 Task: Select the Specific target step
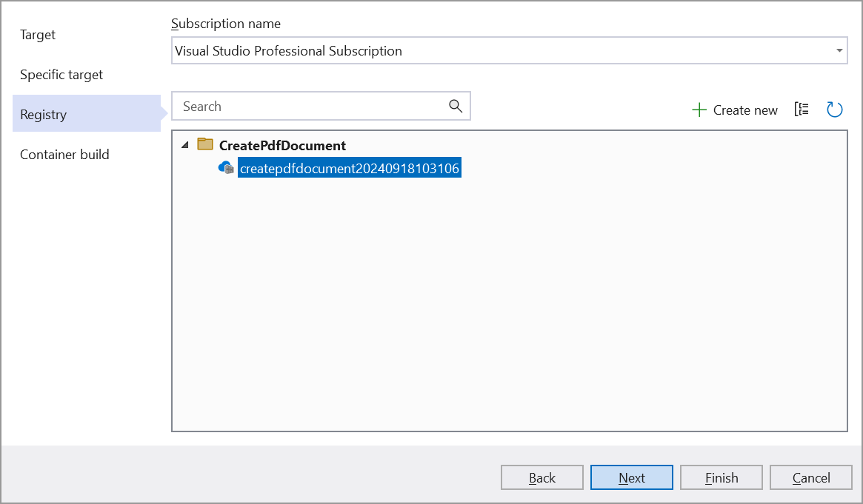[x=60, y=75]
